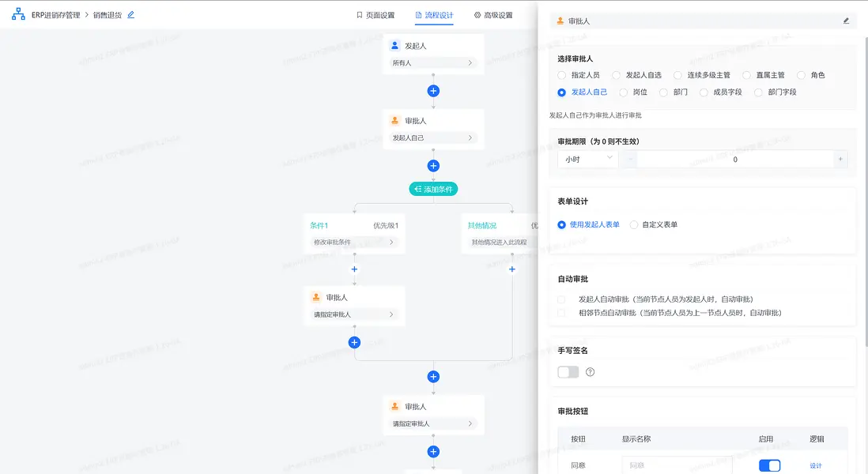Click the small plus under 条件1 branch

pyautogui.click(x=354, y=269)
